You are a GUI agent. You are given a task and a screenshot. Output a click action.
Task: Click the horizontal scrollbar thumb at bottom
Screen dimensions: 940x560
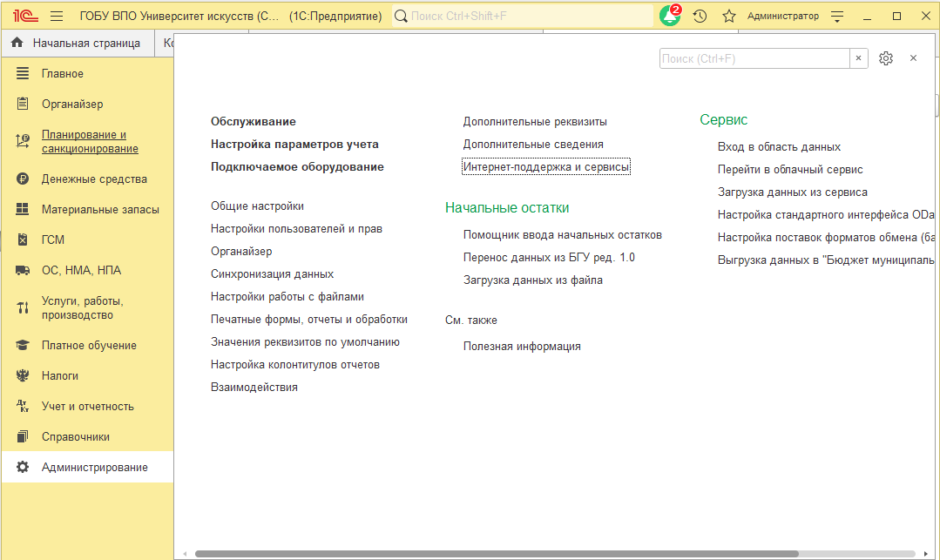[x=497, y=553]
